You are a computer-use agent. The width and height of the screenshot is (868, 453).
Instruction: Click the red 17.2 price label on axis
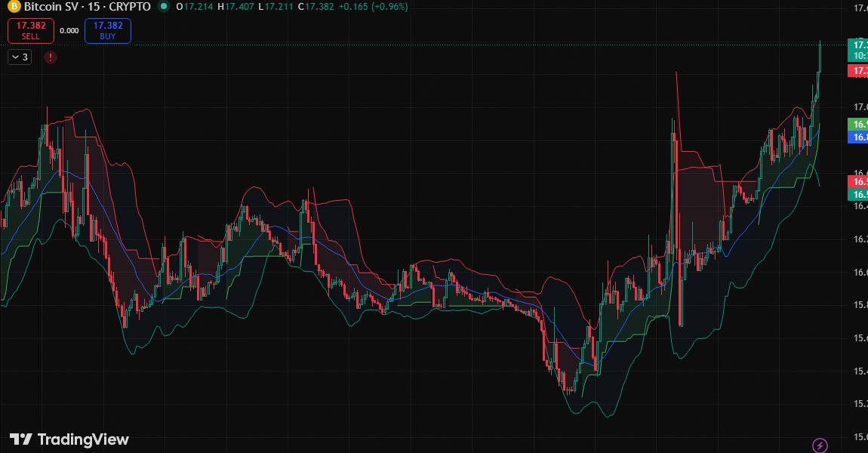pyautogui.click(x=858, y=71)
